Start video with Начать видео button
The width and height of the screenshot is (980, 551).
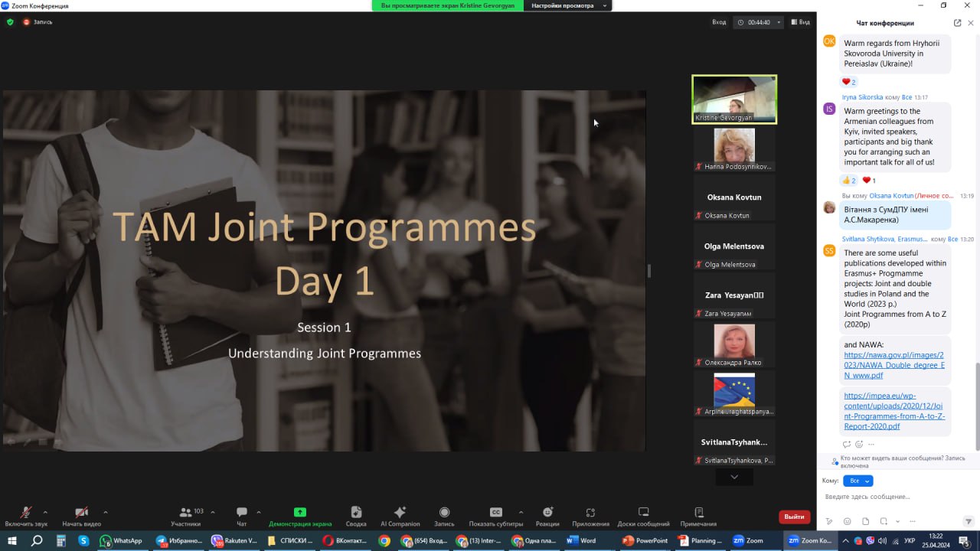(81, 514)
